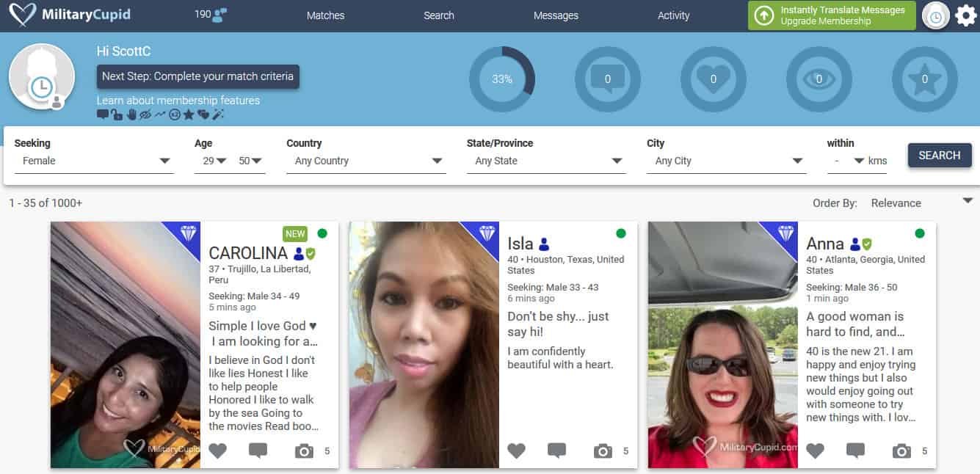Open CAROLINA's photos camera icon
Screen dimensions: 980x474
pyautogui.click(x=304, y=451)
